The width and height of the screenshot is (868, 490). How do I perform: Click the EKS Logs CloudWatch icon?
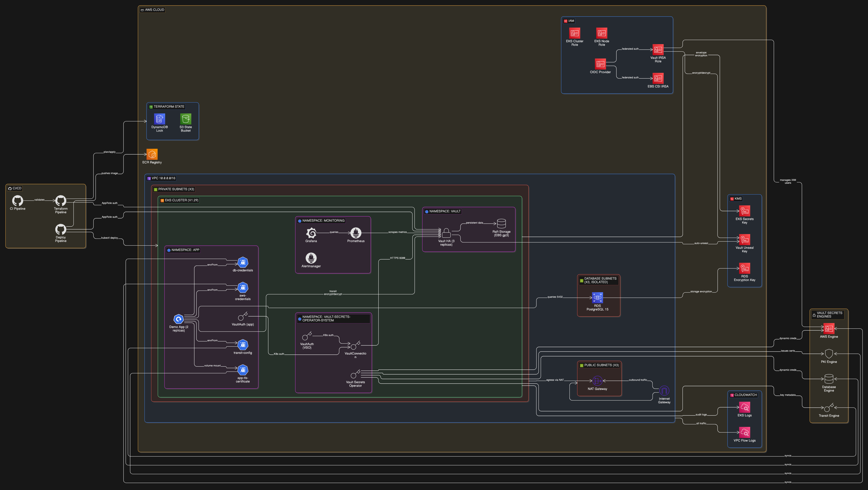pos(745,407)
